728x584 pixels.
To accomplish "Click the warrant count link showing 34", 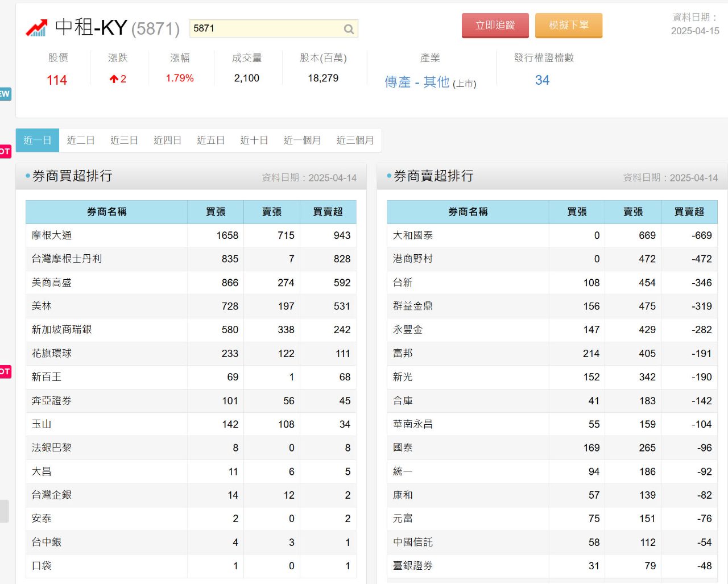I will pyautogui.click(x=541, y=80).
